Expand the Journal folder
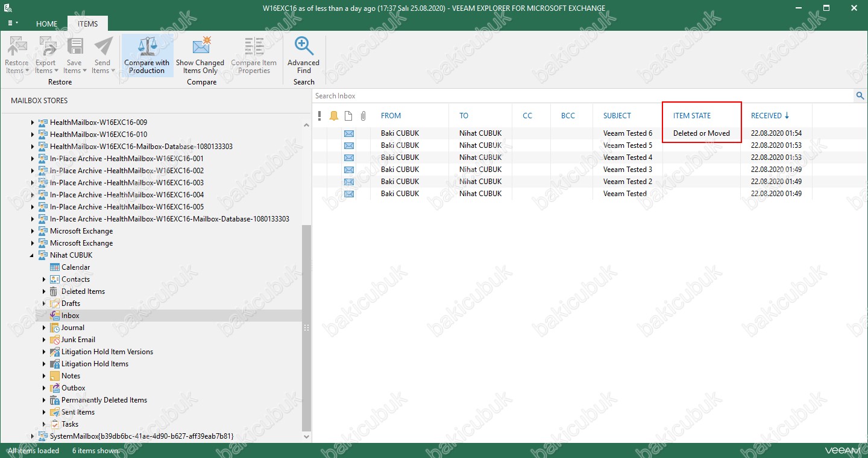The image size is (868, 458). point(44,328)
